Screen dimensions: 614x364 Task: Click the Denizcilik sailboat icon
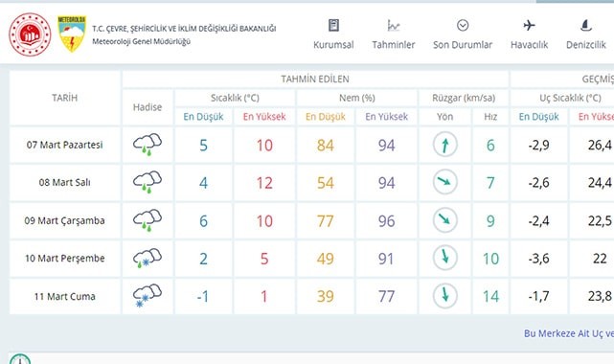[x=585, y=26]
